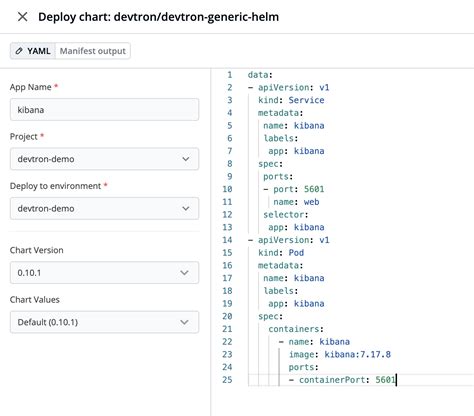
Task: Click the containerPort: 5601 line
Action: (x=342, y=380)
